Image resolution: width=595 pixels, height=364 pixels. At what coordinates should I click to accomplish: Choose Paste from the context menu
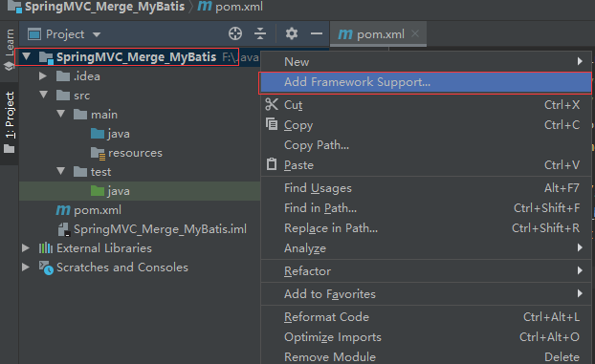click(426, 165)
